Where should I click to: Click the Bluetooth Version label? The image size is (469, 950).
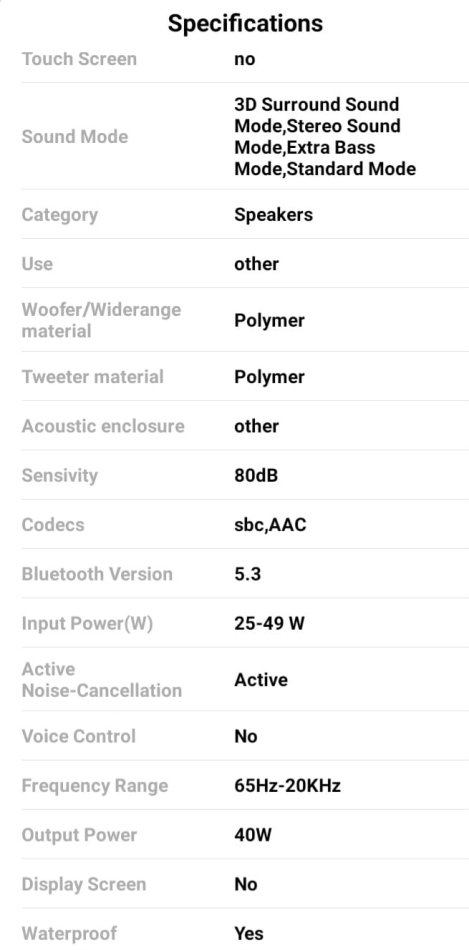tap(97, 573)
